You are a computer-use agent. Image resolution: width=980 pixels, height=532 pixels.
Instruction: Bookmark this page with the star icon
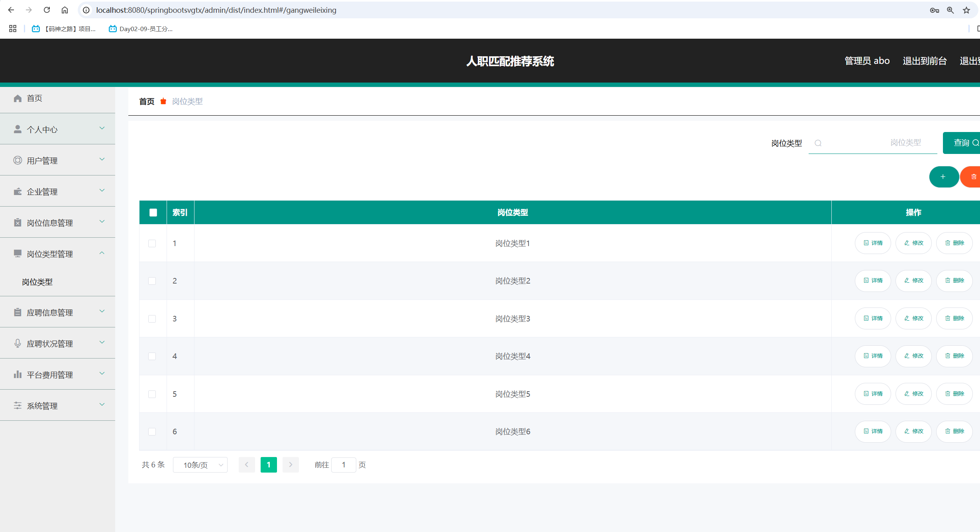coord(966,10)
